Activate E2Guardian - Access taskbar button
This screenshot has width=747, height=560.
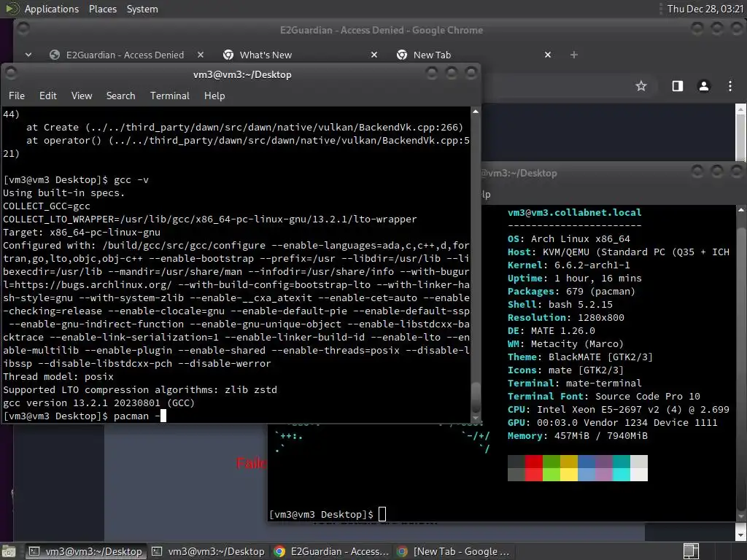click(332, 551)
